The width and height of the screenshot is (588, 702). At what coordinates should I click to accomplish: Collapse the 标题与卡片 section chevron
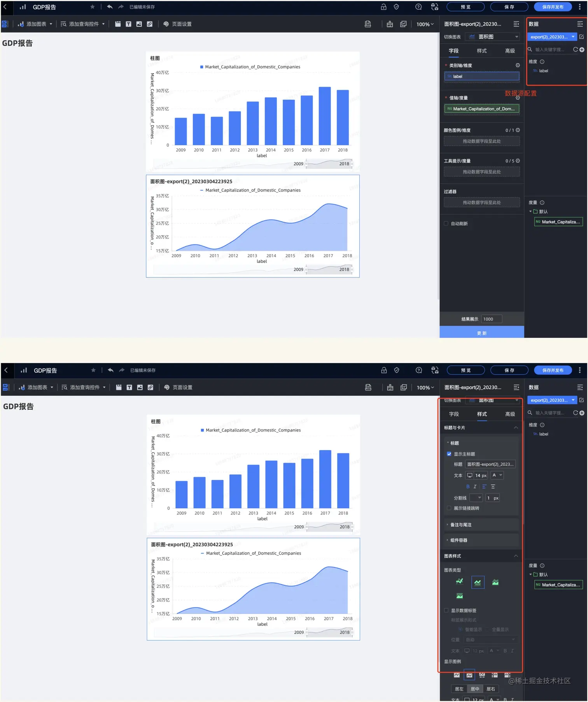point(516,428)
